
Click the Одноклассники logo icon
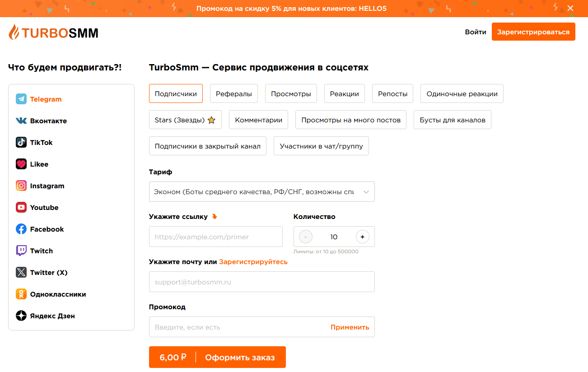click(21, 294)
